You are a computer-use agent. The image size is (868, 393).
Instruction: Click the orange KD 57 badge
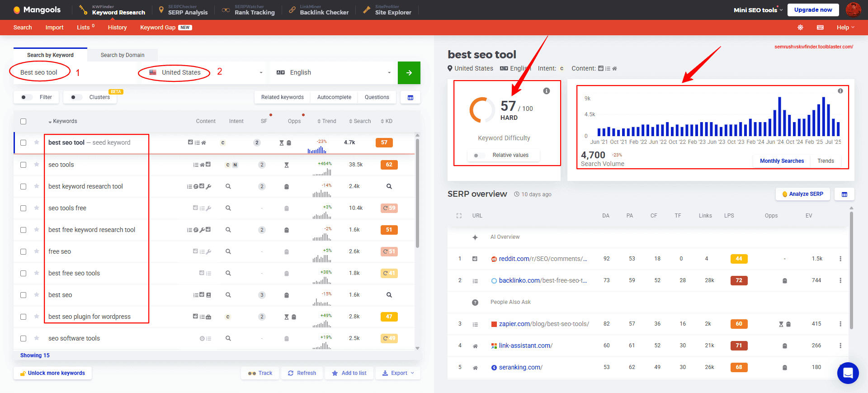coord(384,142)
